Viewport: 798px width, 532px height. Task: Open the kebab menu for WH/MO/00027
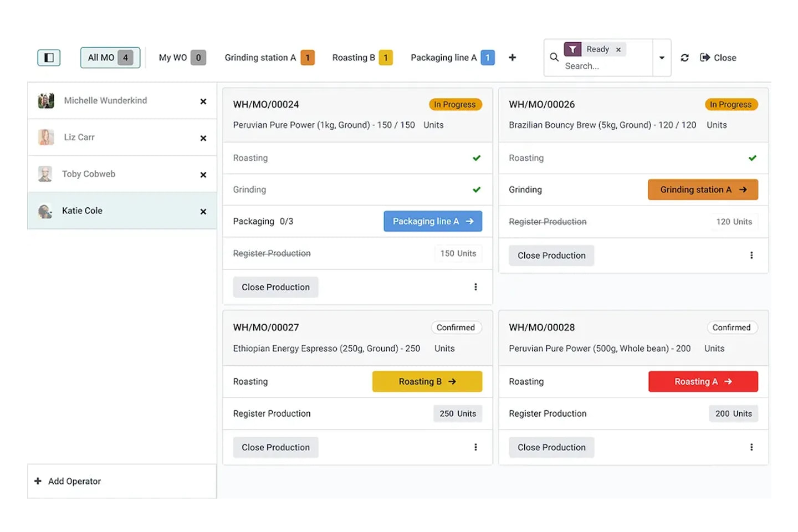coord(475,447)
